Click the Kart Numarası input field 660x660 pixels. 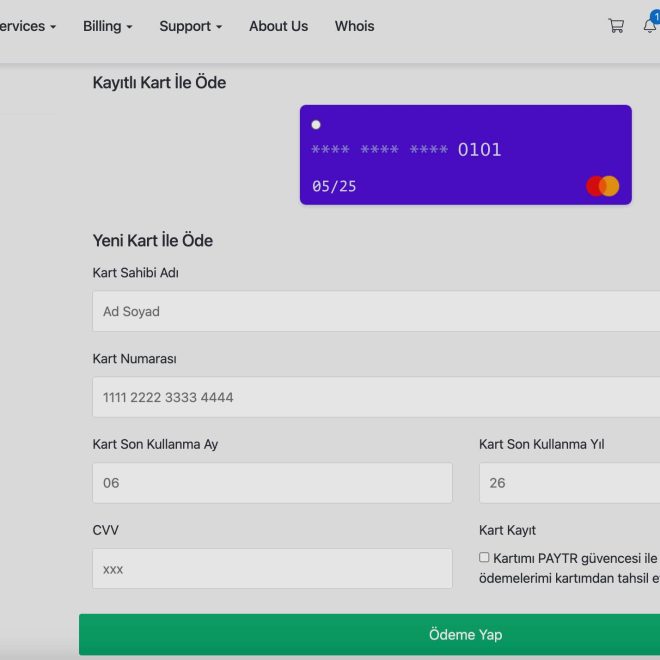coord(375,397)
